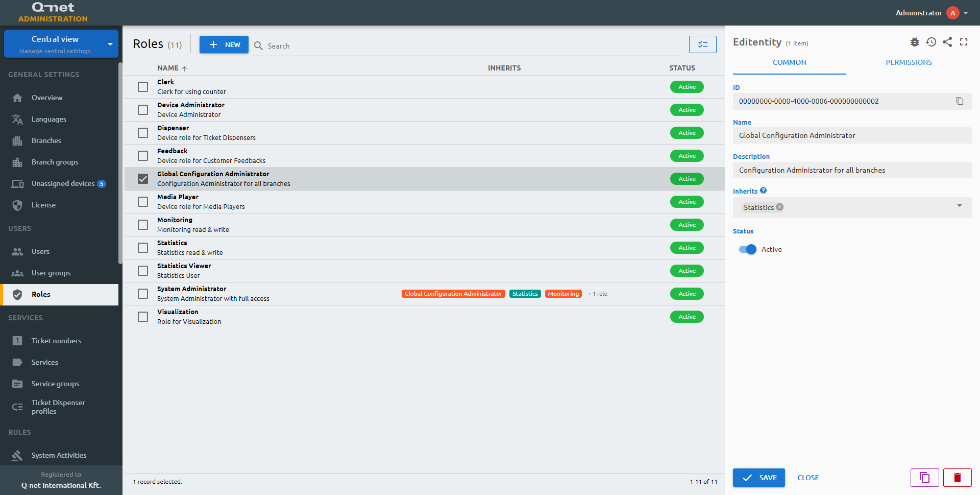This screenshot has width=980, height=495.
Task: Select the COMMON tab
Action: click(x=790, y=62)
